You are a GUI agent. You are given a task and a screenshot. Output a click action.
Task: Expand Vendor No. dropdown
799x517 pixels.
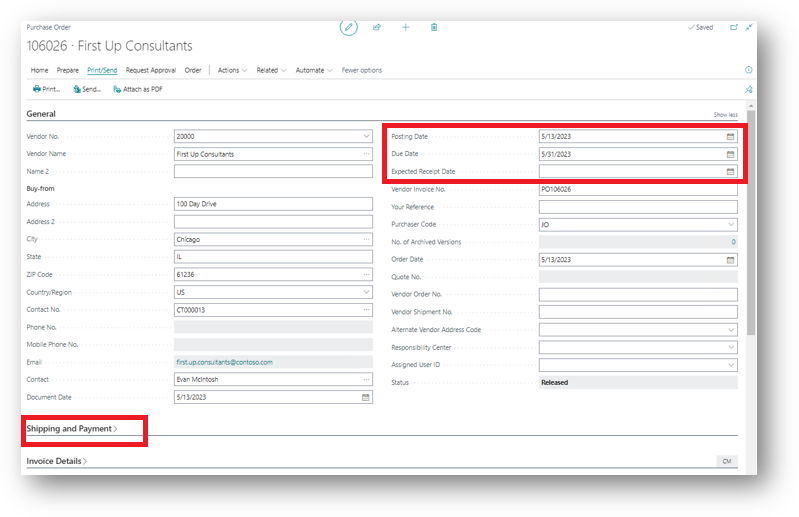tap(366, 137)
